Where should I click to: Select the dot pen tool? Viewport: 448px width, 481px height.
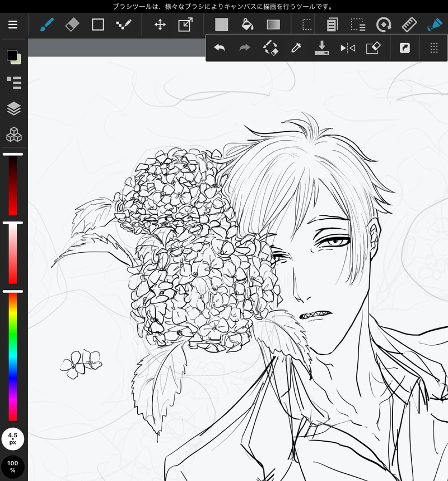click(124, 25)
